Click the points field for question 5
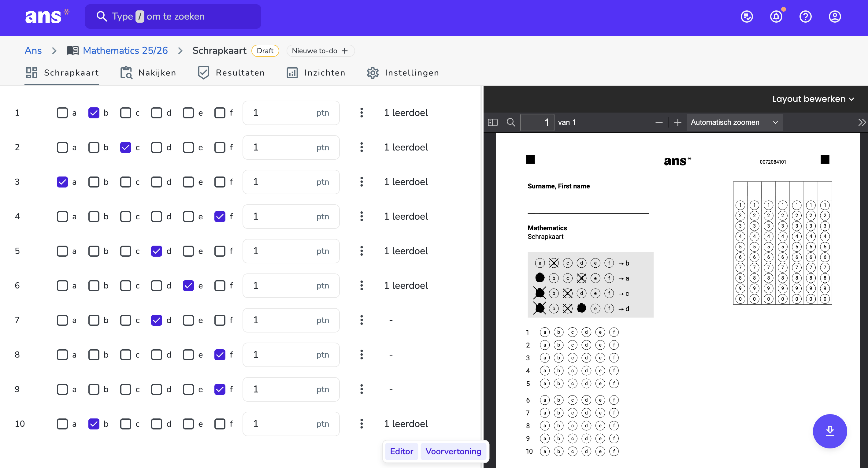Image resolution: width=868 pixels, height=468 pixels. coord(291,251)
